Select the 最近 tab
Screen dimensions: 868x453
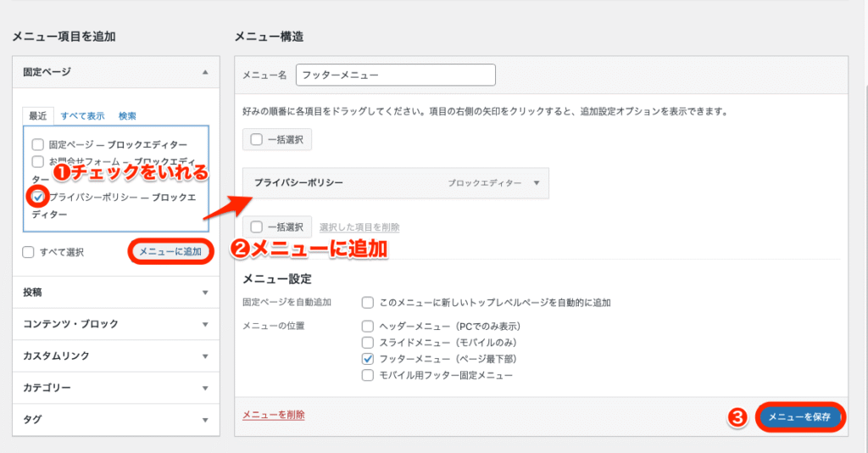38,116
